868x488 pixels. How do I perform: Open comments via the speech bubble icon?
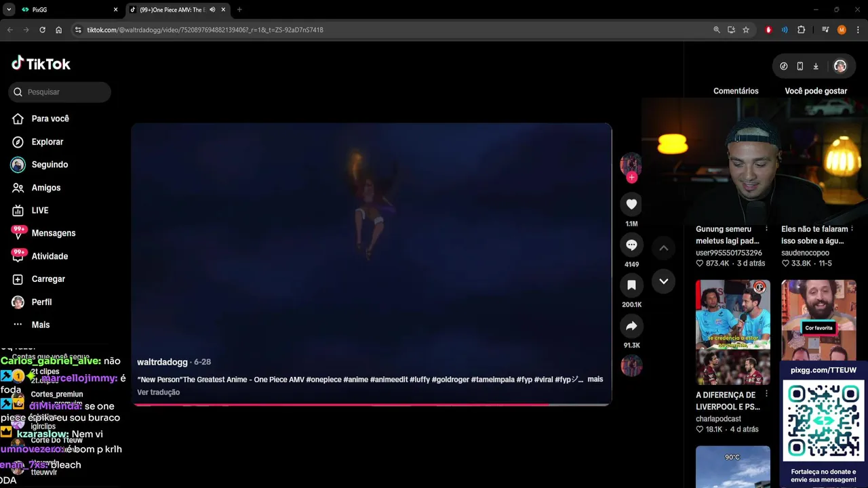pyautogui.click(x=631, y=245)
